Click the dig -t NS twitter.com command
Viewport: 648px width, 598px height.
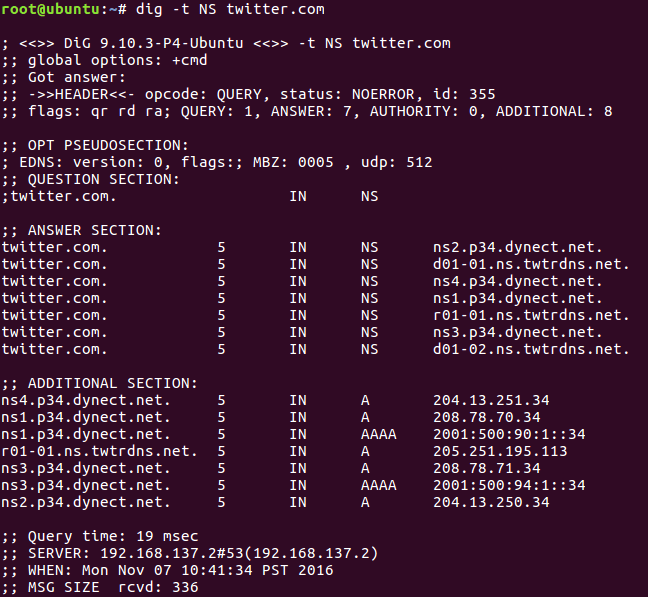click(x=230, y=9)
